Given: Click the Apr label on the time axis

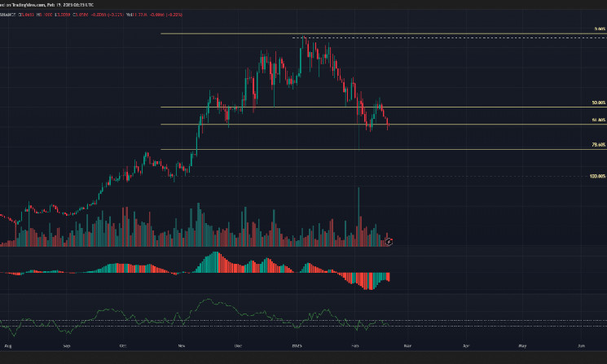Looking at the screenshot, I should point(466,346).
